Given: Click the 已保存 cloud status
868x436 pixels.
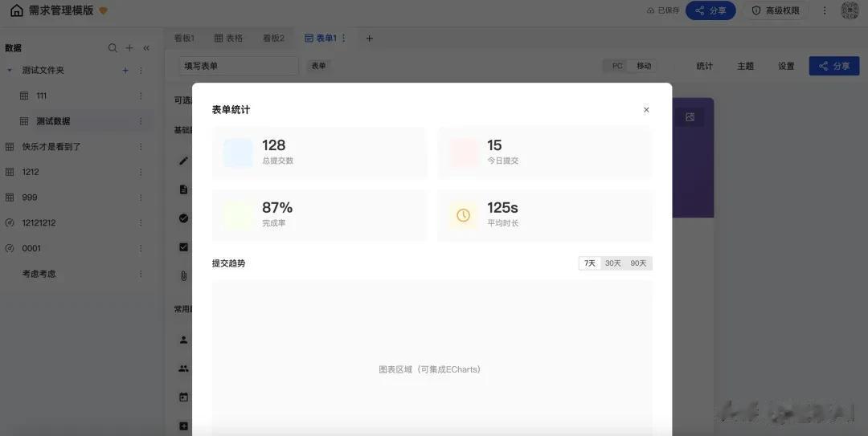Looking at the screenshot, I should pos(662,10).
